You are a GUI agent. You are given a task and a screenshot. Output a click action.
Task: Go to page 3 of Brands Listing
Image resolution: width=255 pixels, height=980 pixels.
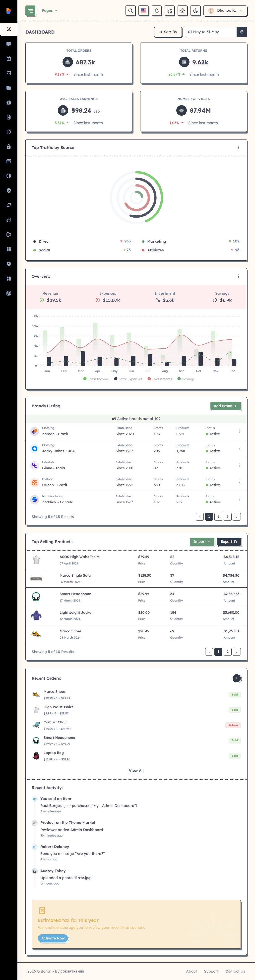coord(228,517)
